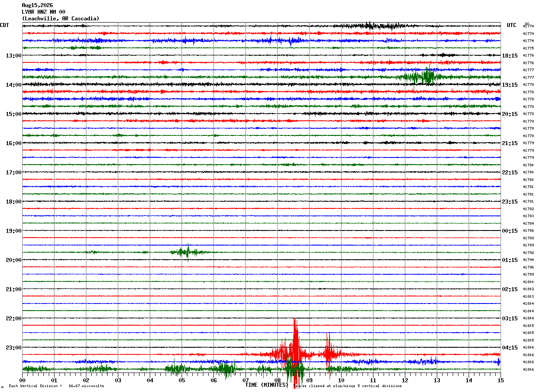Select the 23:00 CDT hour label
The height and width of the screenshot is (392, 536).
click(x=13, y=347)
